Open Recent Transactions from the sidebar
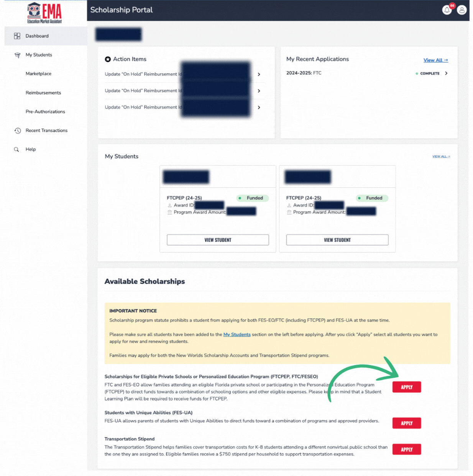This screenshot has height=476, width=473. point(46,131)
